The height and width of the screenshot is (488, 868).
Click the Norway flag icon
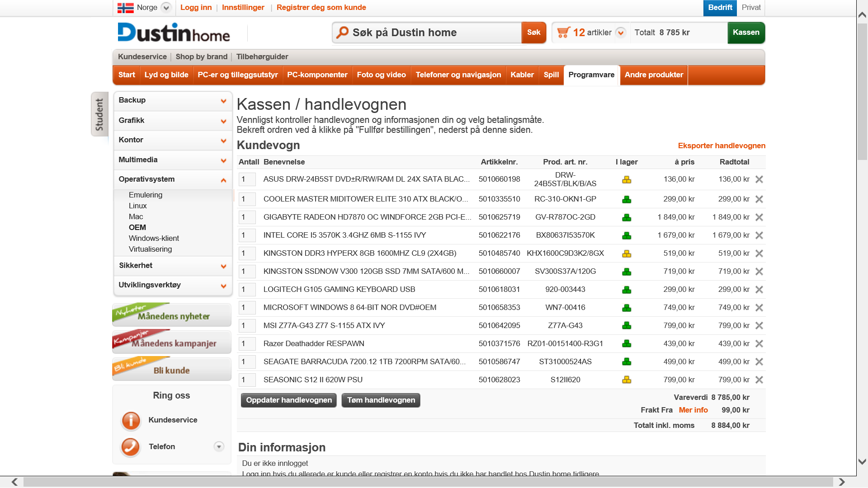[x=125, y=8]
